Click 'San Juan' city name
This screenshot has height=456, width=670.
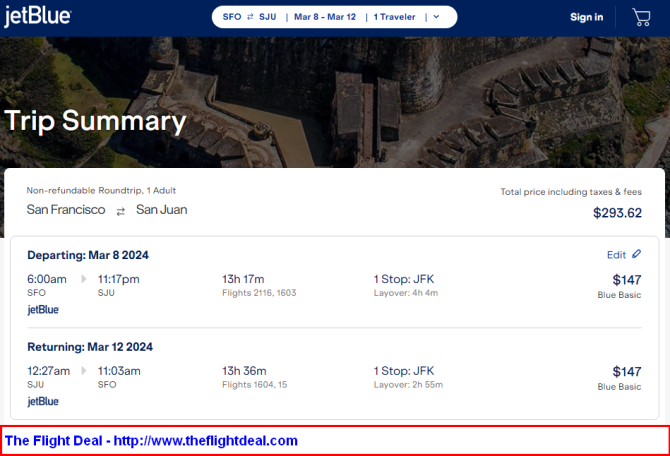tap(162, 210)
